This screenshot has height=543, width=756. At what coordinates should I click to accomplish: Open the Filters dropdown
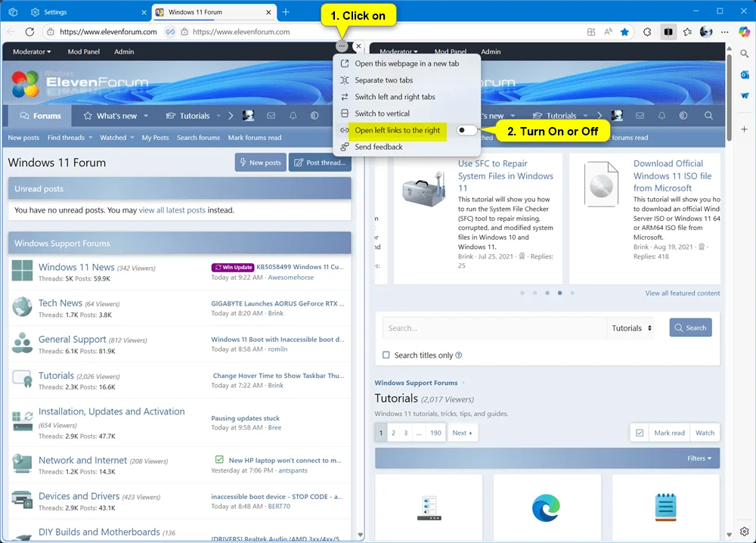pos(699,458)
